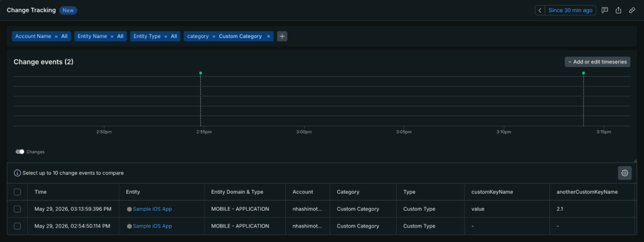Remove the Custom Category filter
The height and width of the screenshot is (242, 644).
pos(268,36)
